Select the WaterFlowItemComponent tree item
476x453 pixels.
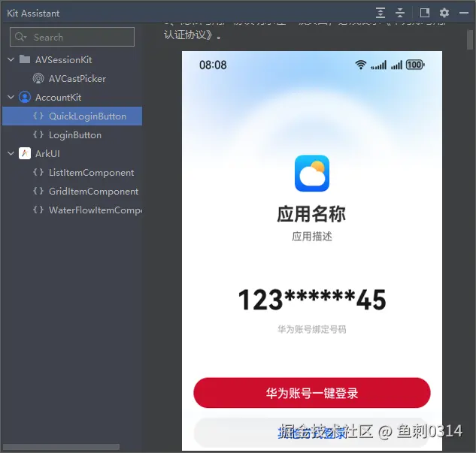point(72,210)
